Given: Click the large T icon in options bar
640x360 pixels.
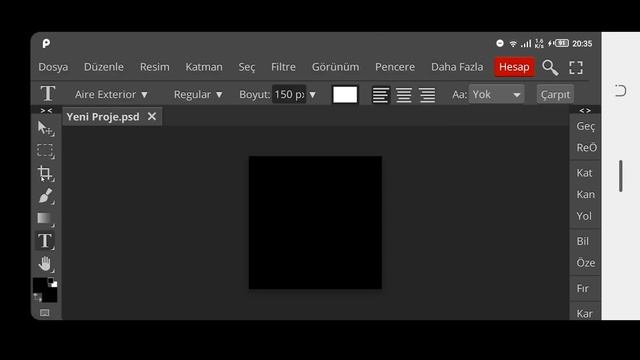Looking at the screenshot, I should (x=48, y=94).
